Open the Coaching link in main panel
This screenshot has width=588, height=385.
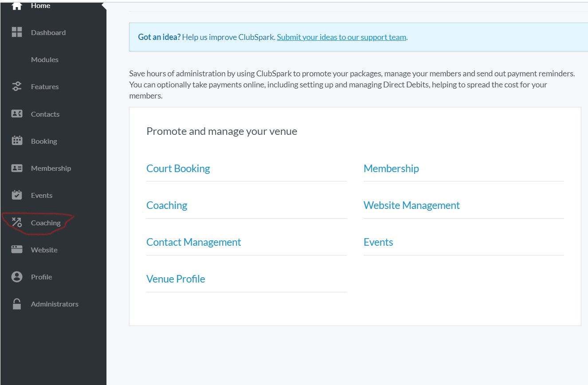click(167, 205)
